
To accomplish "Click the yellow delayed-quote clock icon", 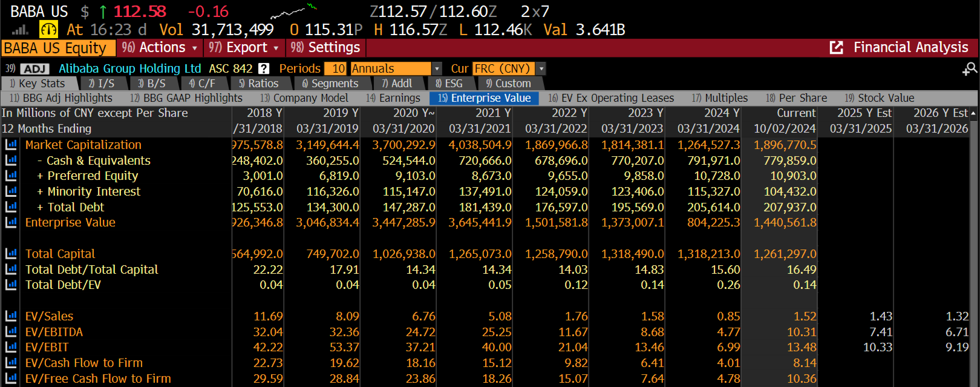I will [49, 29].
